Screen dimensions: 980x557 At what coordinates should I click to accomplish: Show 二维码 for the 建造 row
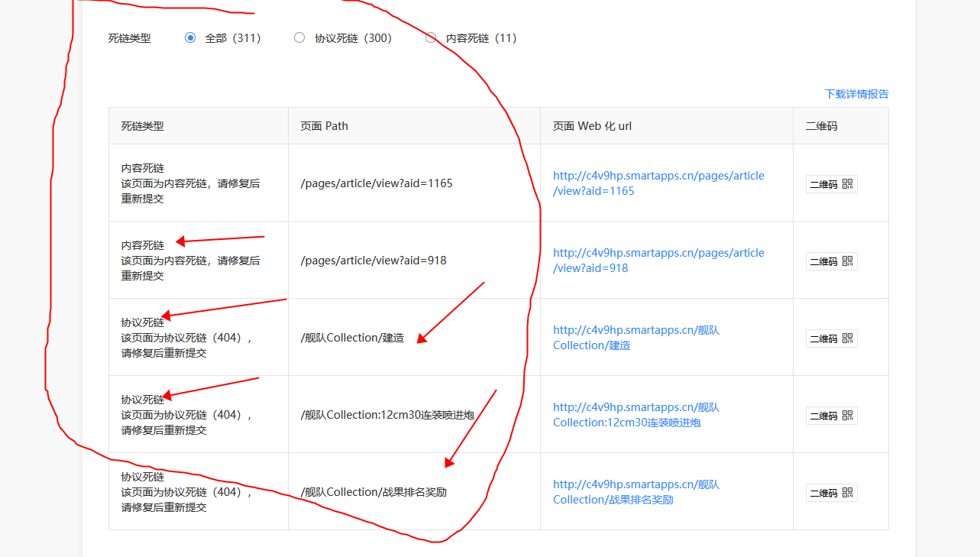click(831, 338)
